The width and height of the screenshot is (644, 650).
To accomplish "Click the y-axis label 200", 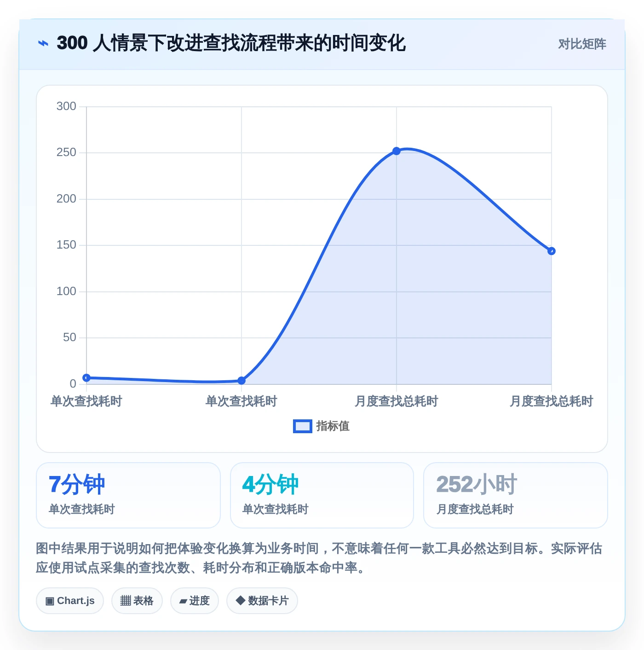I will click(66, 199).
